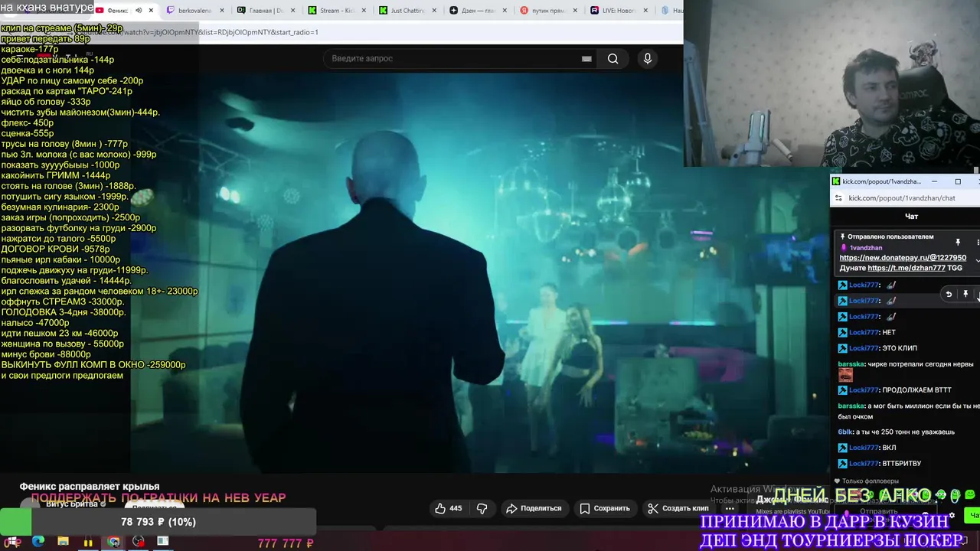Open Windows Start button on the taskbar
980x551 pixels.
(x=13, y=542)
